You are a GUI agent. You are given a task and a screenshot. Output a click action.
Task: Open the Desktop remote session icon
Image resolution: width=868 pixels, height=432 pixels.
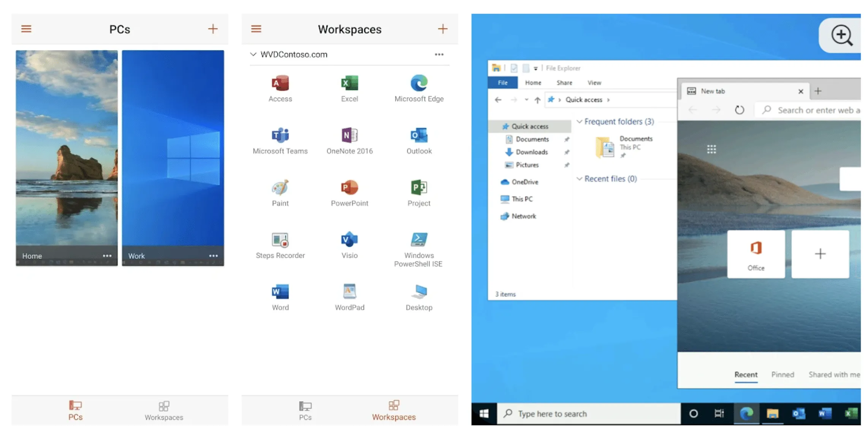419,297
